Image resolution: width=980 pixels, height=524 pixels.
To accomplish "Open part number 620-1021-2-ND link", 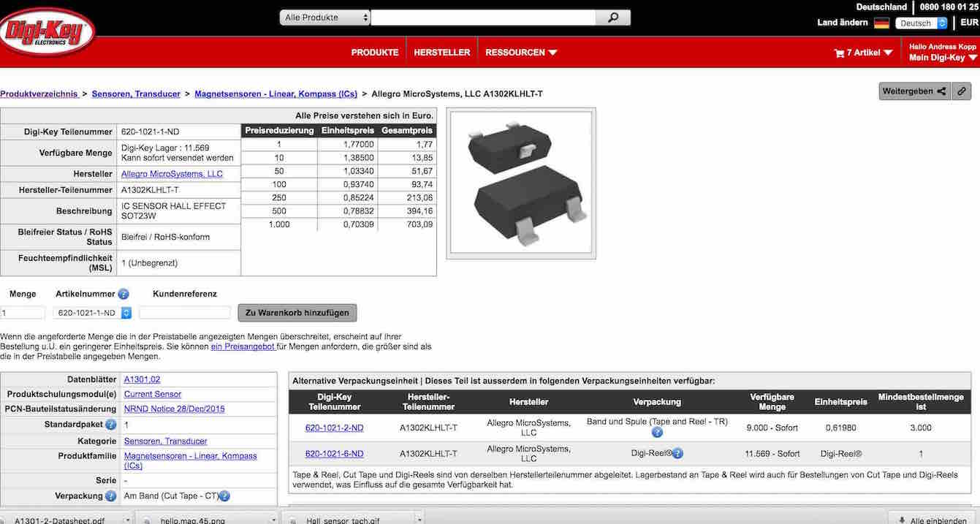I will (x=334, y=428).
